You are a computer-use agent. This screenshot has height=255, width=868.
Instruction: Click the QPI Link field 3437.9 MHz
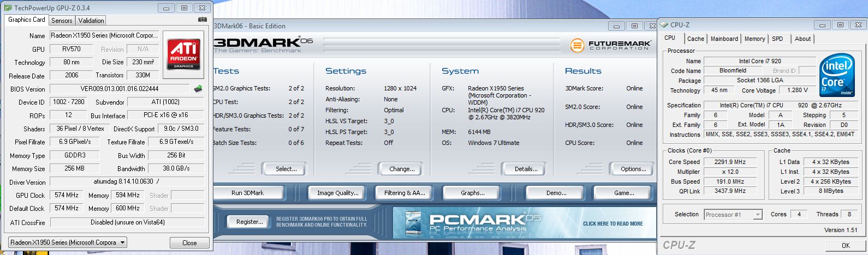(x=730, y=191)
